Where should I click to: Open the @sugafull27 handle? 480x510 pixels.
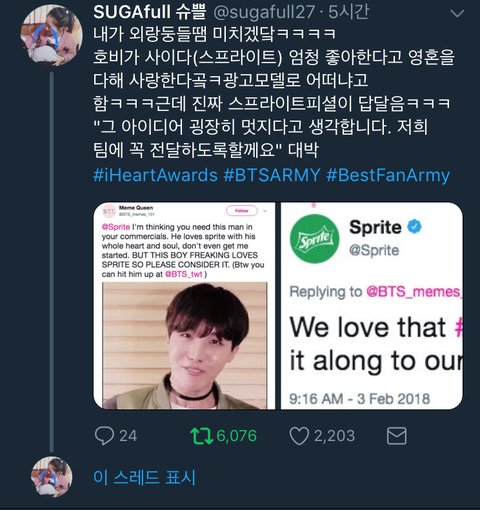[264, 12]
